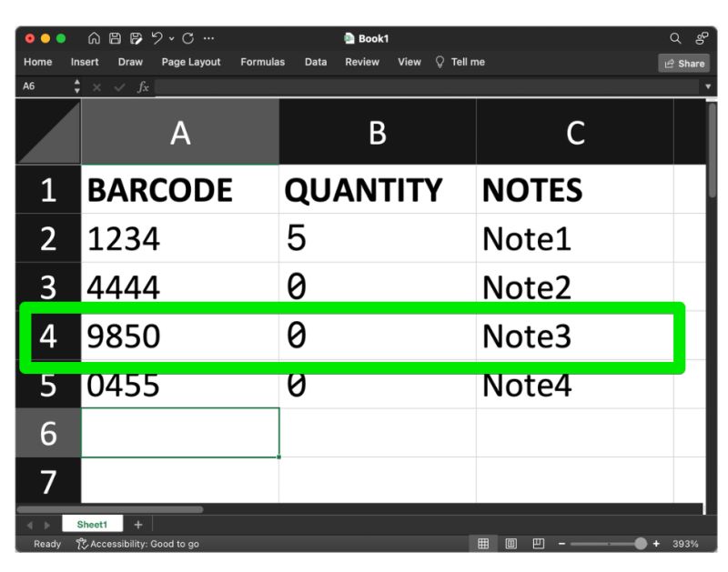Switch to the Review menu

pyautogui.click(x=361, y=62)
